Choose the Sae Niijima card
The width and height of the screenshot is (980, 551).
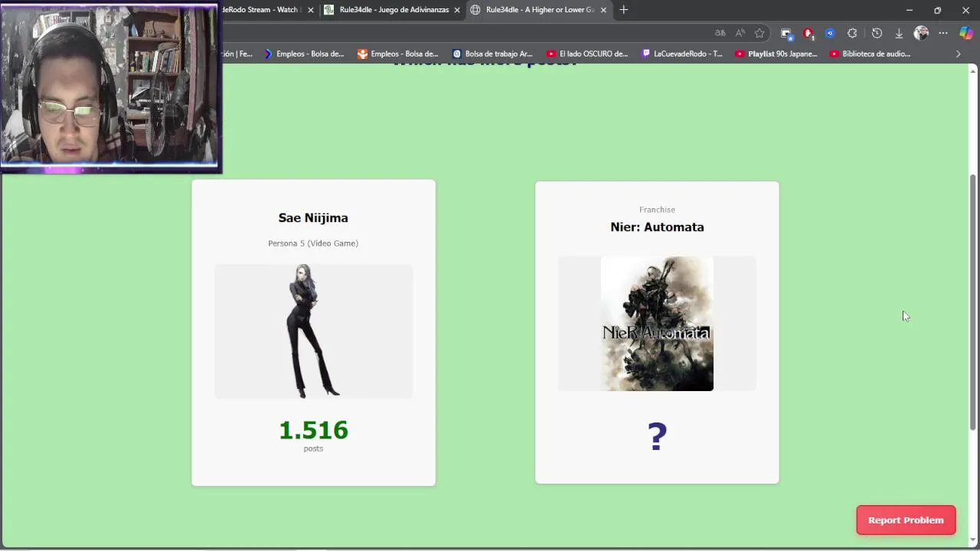(x=313, y=333)
